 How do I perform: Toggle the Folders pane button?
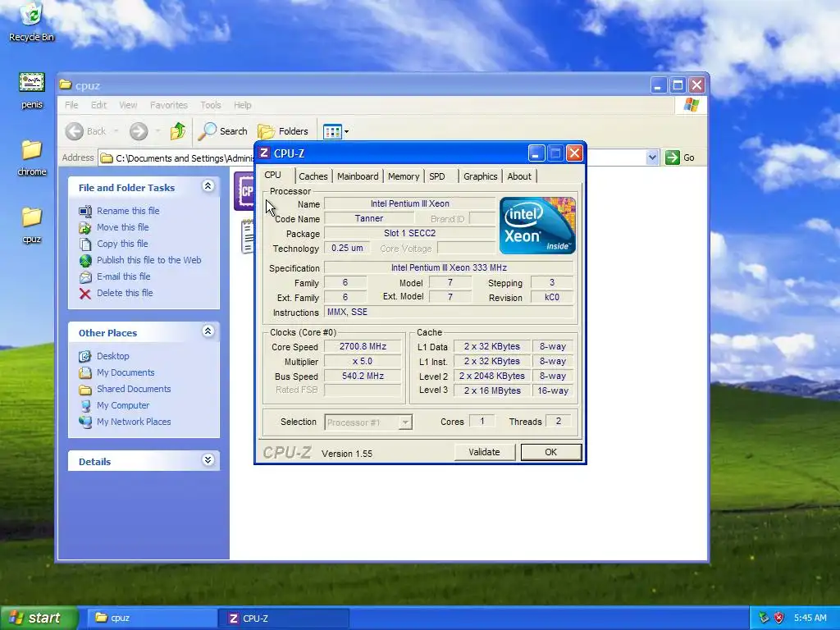coord(283,131)
